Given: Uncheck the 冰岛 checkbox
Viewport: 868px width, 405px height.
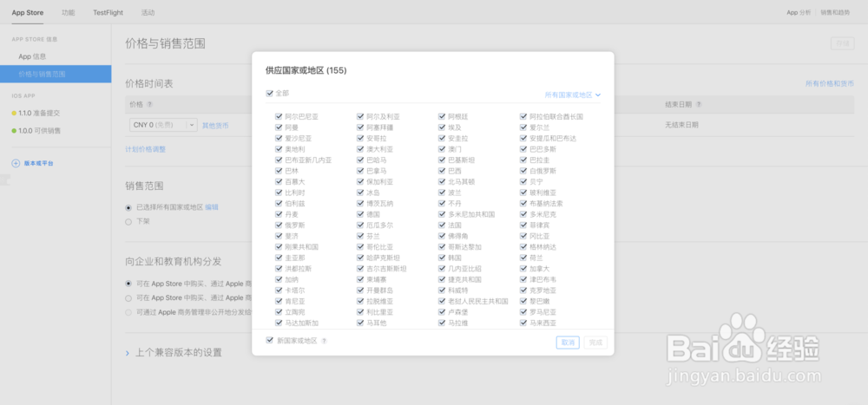Looking at the screenshot, I should point(360,193).
